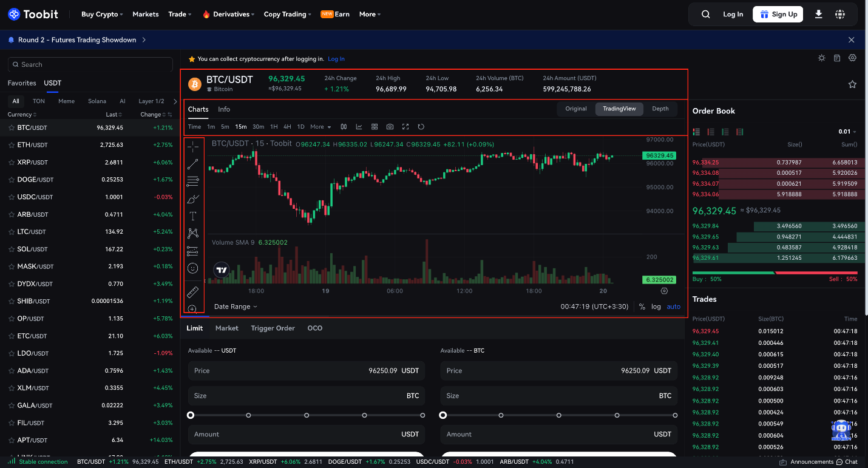The width and height of the screenshot is (868, 468).
Task: Refresh the chart with reload icon
Action: (x=422, y=126)
